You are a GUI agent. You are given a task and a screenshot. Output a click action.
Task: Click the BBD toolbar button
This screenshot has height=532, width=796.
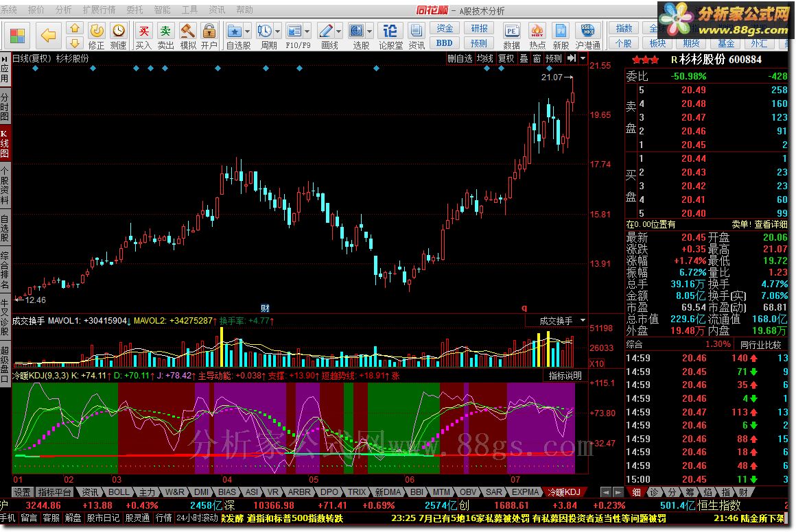point(445,43)
